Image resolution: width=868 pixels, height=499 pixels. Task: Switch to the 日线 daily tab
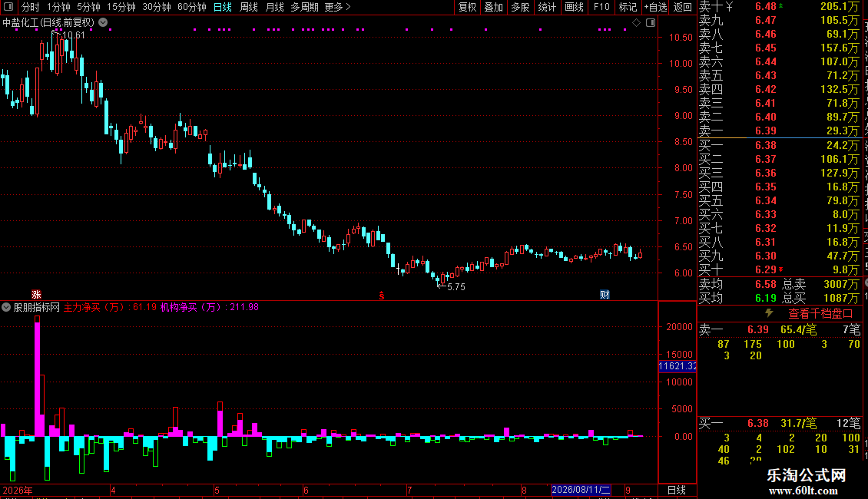coord(223,7)
